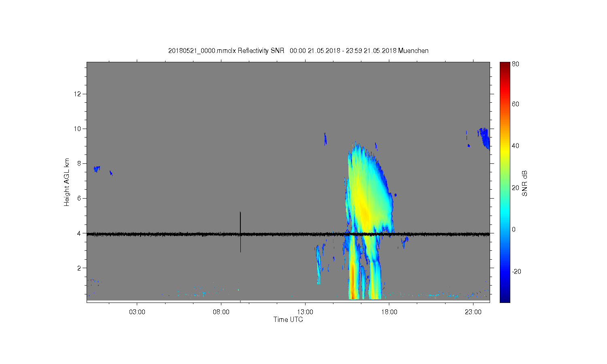Click height axis tick label 12

pos(77,94)
